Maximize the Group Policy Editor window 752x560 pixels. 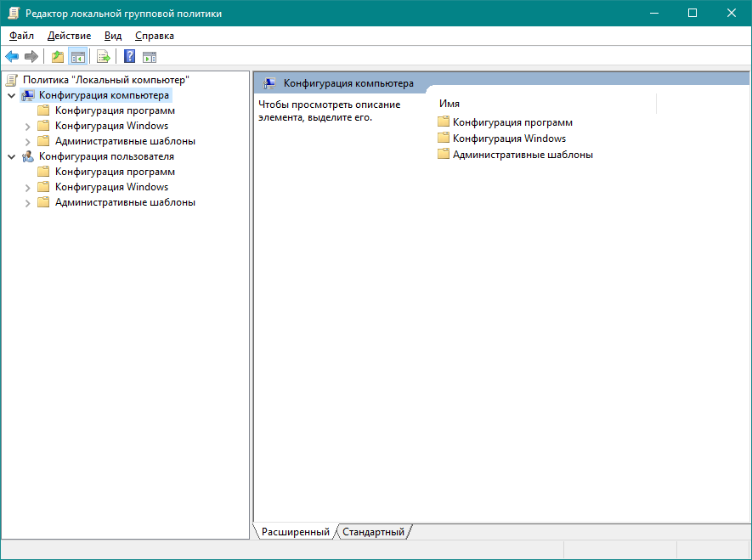point(693,14)
